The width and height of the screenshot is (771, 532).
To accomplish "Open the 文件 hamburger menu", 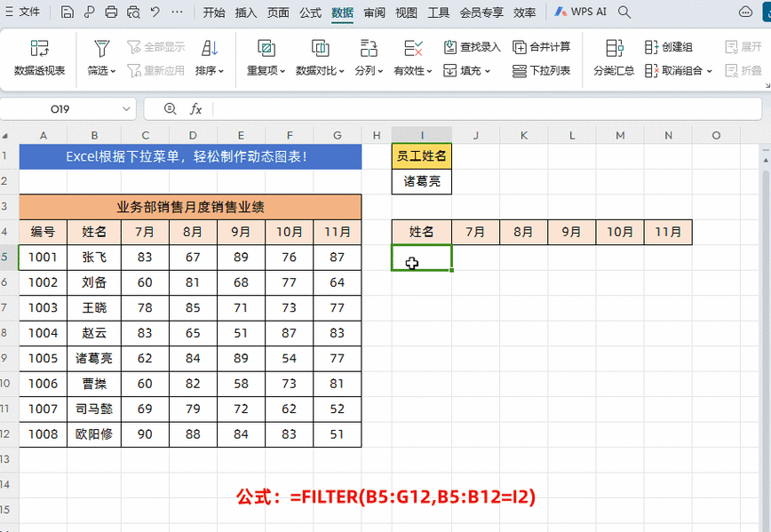I will pos(22,12).
